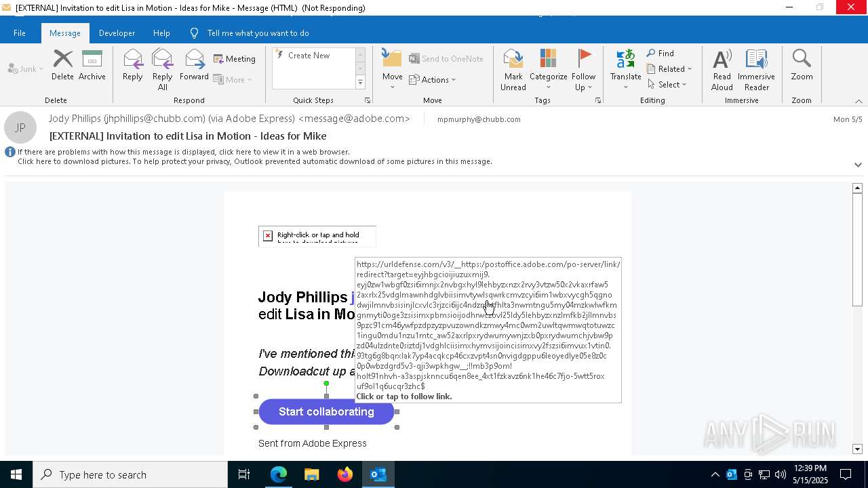Open Task View on taskbar
The width and height of the screenshot is (868, 488).
coord(244,474)
